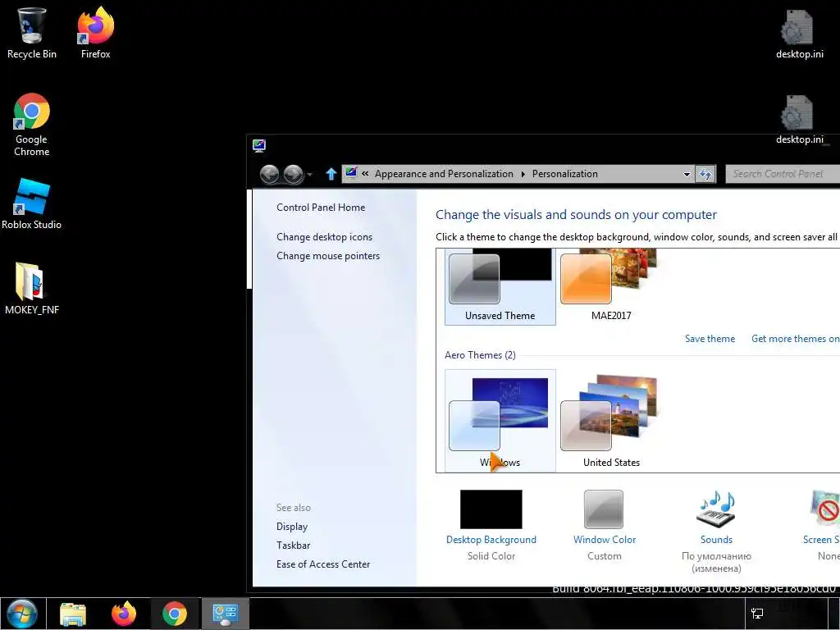Click the address bar refresh button

point(705,174)
